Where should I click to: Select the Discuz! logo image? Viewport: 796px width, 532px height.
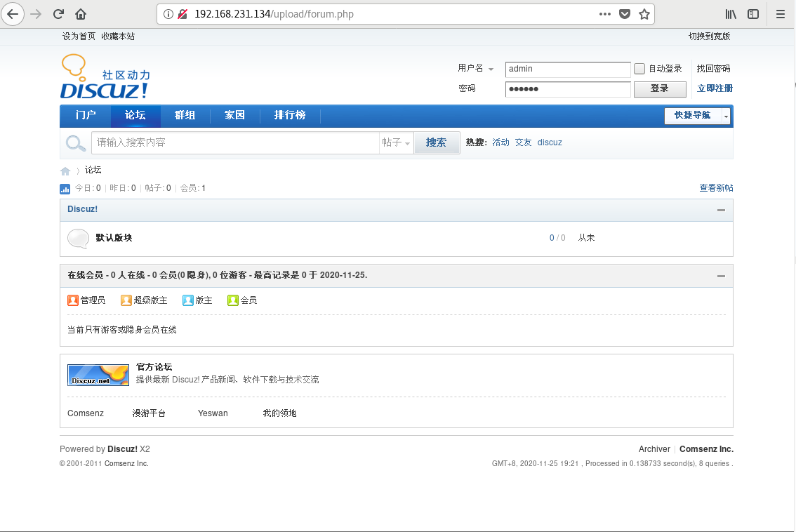(x=104, y=76)
